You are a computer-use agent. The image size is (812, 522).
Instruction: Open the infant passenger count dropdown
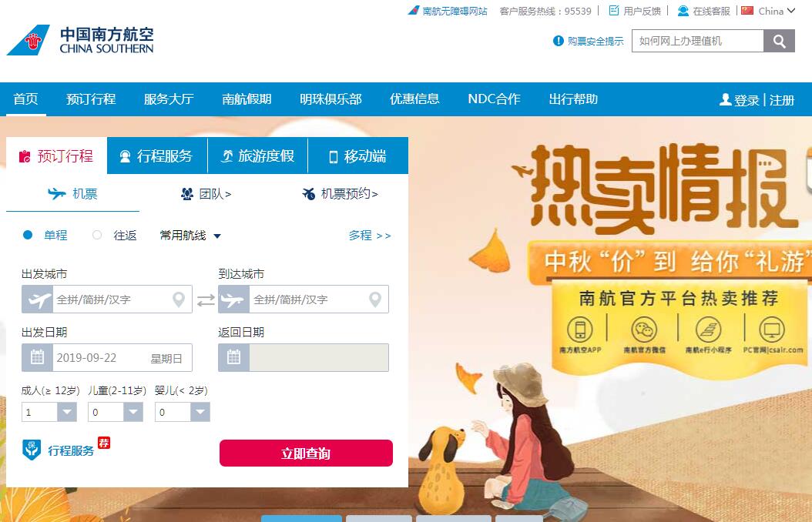coord(200,413)
